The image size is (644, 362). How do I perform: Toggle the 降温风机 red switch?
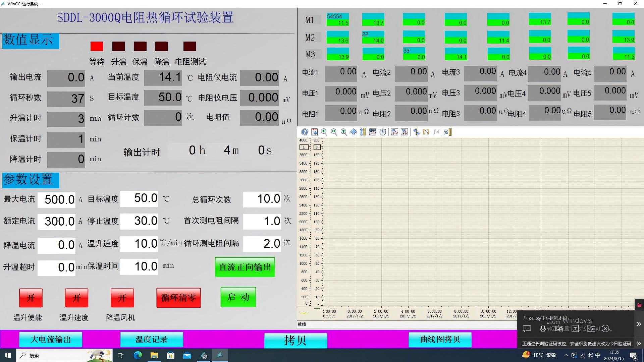pos(122,298)
